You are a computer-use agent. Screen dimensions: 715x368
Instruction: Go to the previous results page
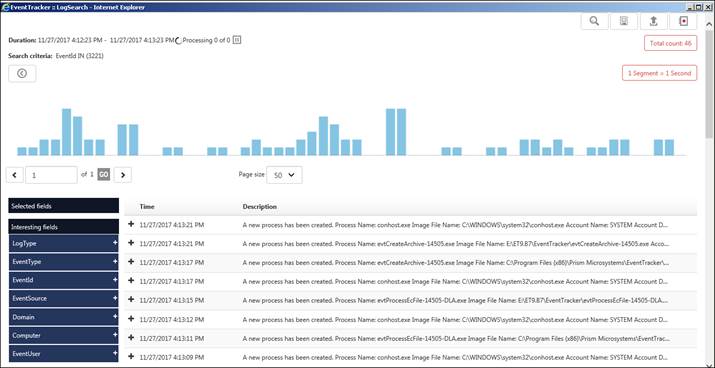coord(15,175)
